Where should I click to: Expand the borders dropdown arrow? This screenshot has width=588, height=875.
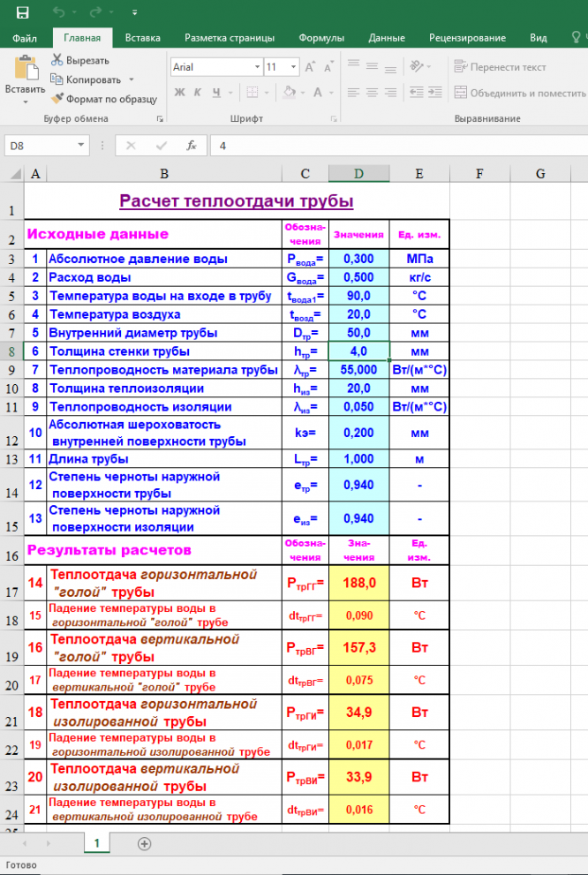coord(267,93)
